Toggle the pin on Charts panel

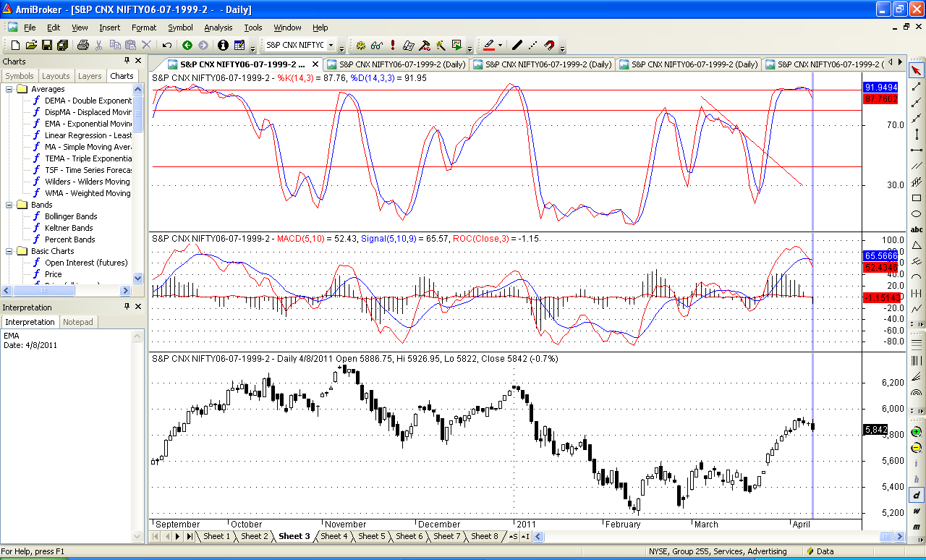point(127,61)
